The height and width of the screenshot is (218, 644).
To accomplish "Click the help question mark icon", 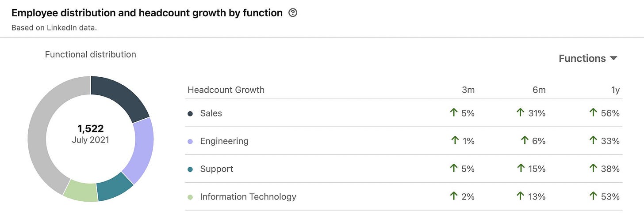I will coord(292,13).
